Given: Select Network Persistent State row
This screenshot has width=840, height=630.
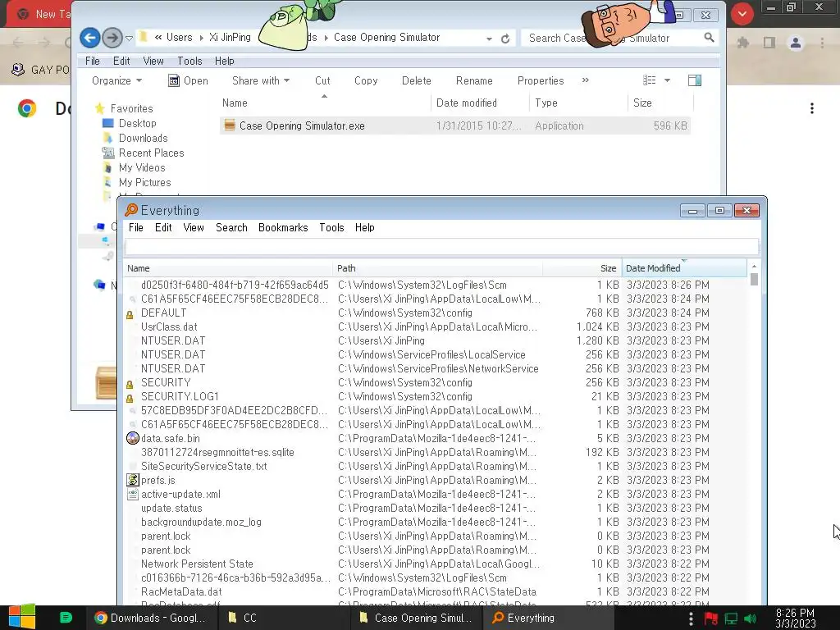Looking at the screenshot, I should pyautogui.click(x=436, y=564).
